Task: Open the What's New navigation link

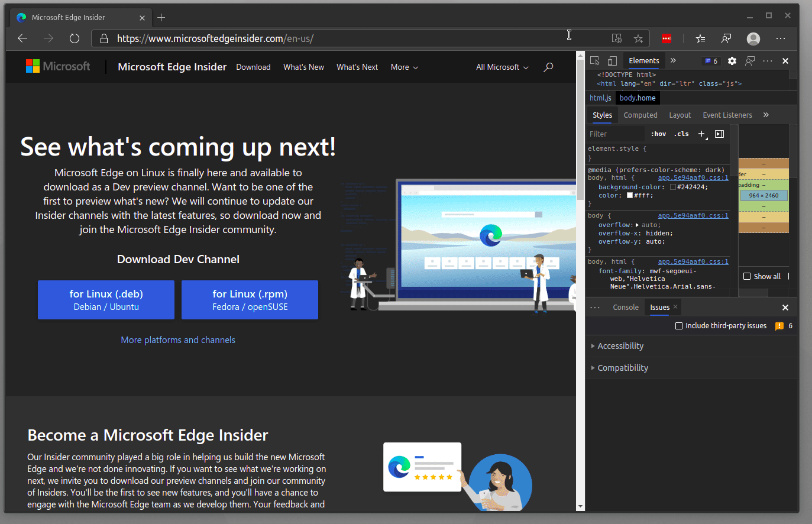Action: (303, 67)
